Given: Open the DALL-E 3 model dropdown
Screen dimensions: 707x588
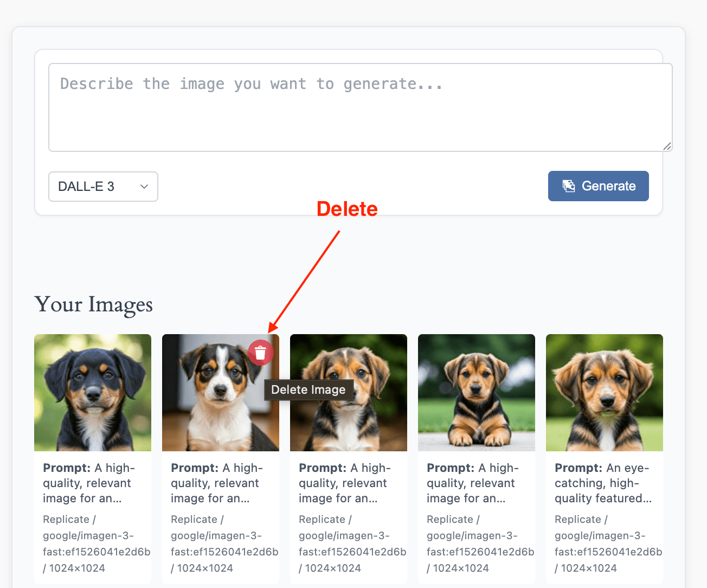Looking at the screenshot, I should (x=103, y=187).
